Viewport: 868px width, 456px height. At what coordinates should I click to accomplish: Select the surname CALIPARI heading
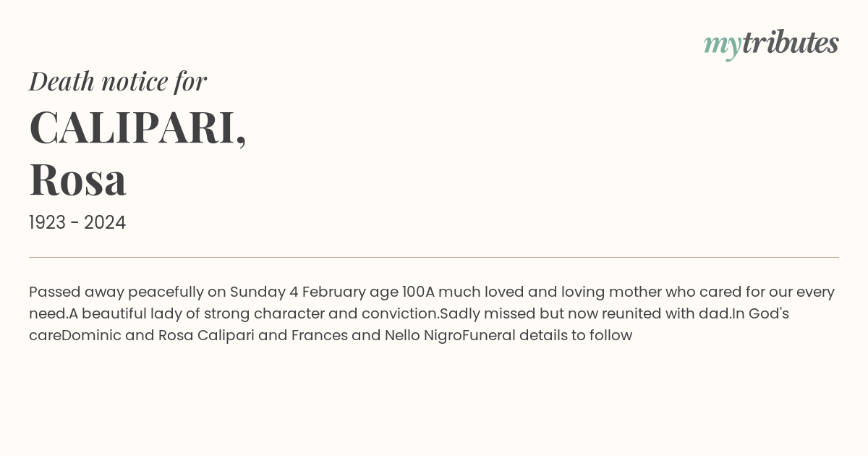tap(137, 127)
